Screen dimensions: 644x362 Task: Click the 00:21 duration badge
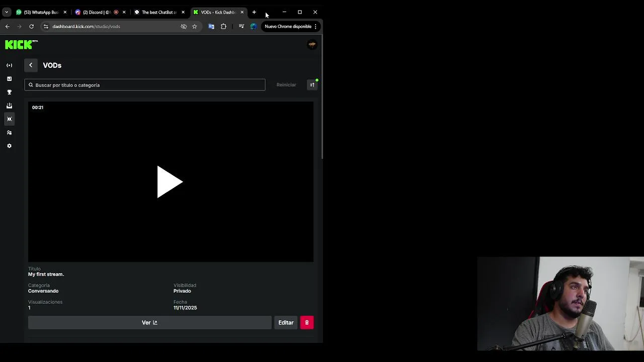38,108
